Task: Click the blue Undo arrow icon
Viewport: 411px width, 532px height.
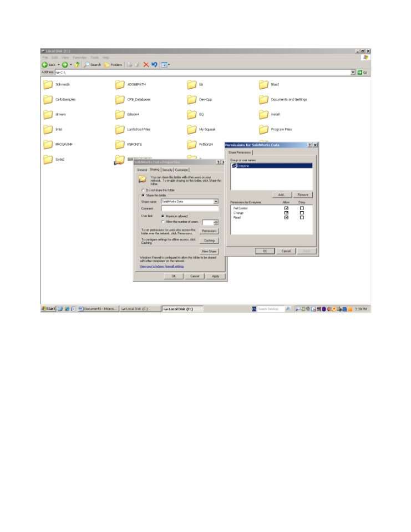Action: 155,64
